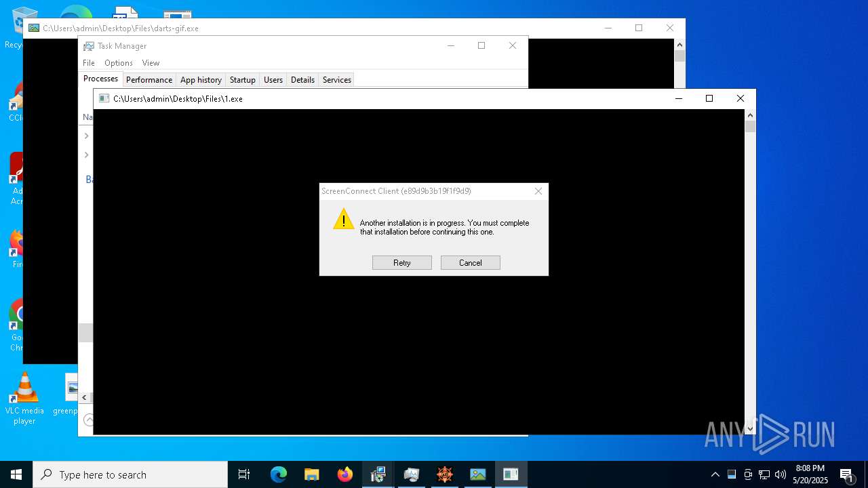
Task: Launch Microsoft Edge from the taskbar
Action: 279,474
